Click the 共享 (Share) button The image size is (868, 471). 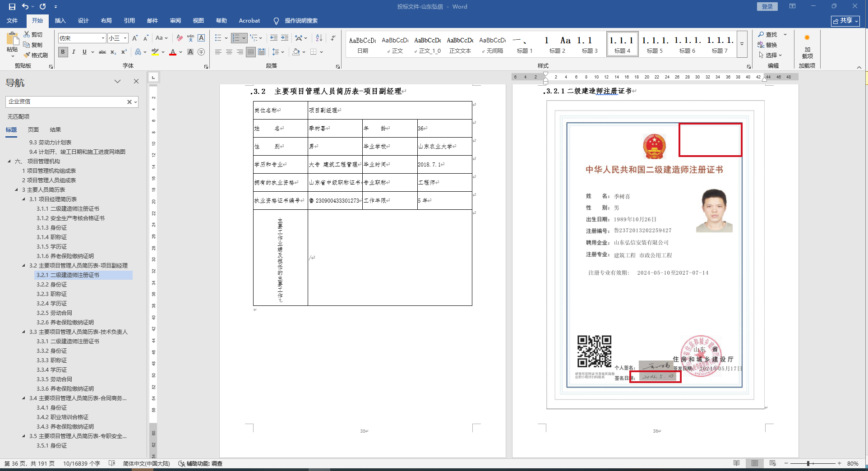(x=845, y=21)
